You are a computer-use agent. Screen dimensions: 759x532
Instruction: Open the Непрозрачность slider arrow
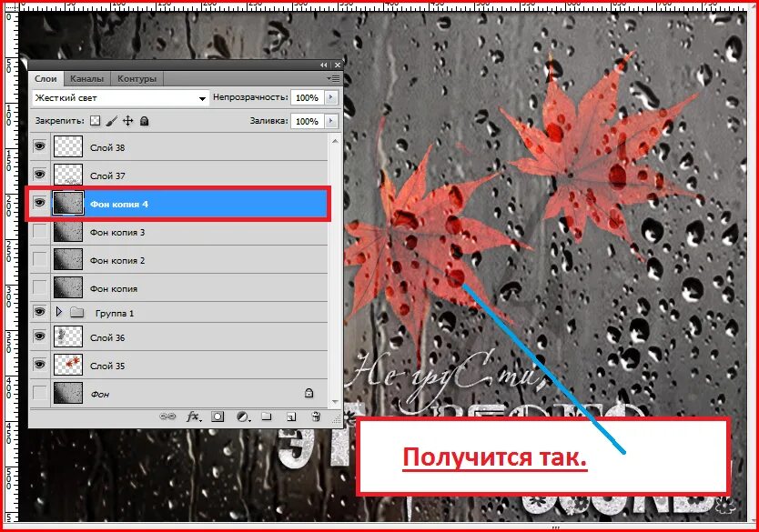pos(331,97)
